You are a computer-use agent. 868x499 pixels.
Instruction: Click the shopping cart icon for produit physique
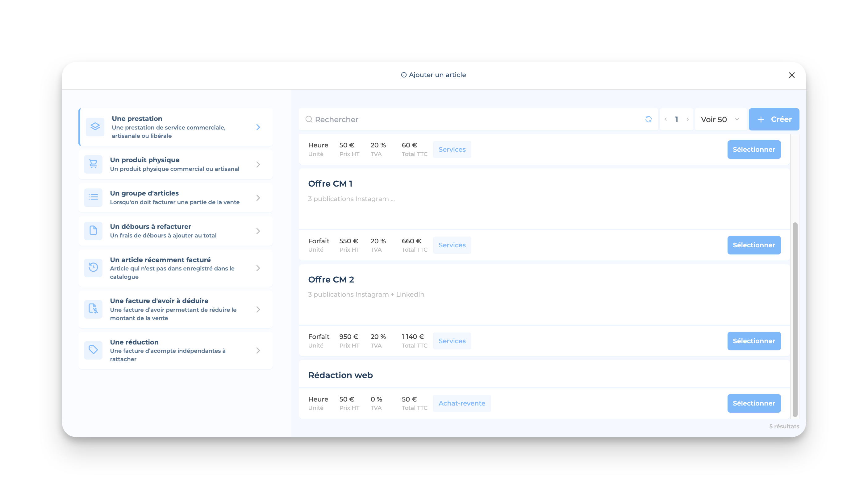pyautogui.click(x=93, y=164)
